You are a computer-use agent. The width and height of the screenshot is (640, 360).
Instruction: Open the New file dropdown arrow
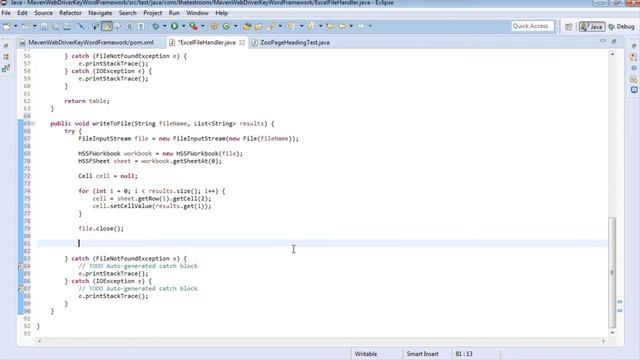[16, 27]
